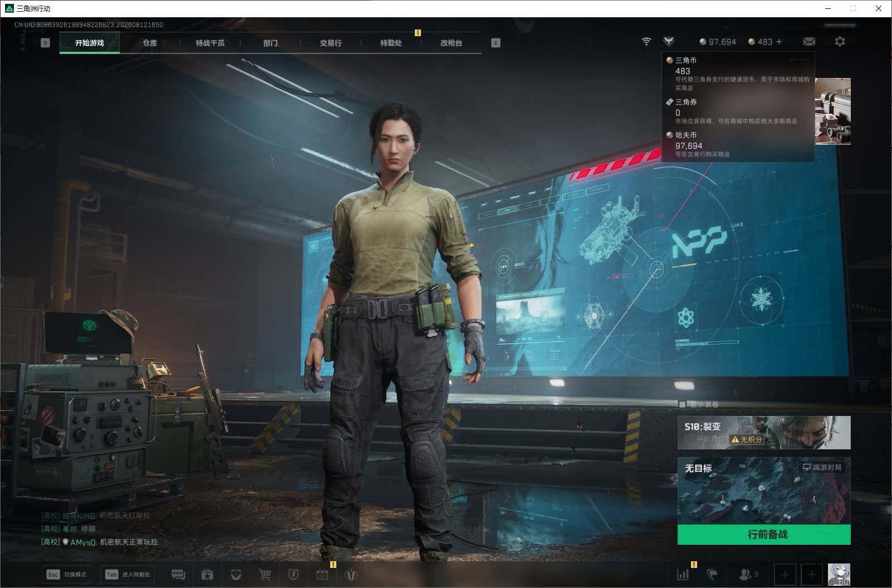Open the player avatar portrait
This screenshot has width=892, height=588.
pos(839,574)
